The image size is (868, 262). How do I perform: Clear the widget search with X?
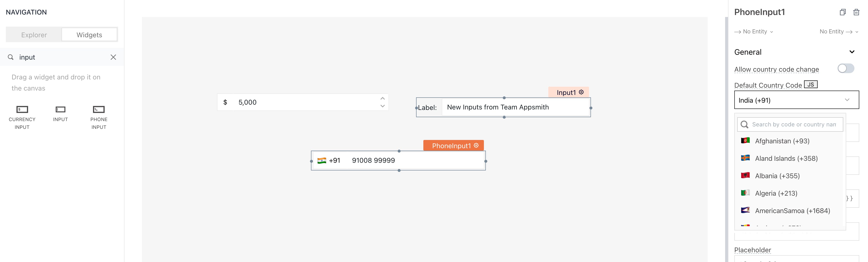[x=113, y=57]
